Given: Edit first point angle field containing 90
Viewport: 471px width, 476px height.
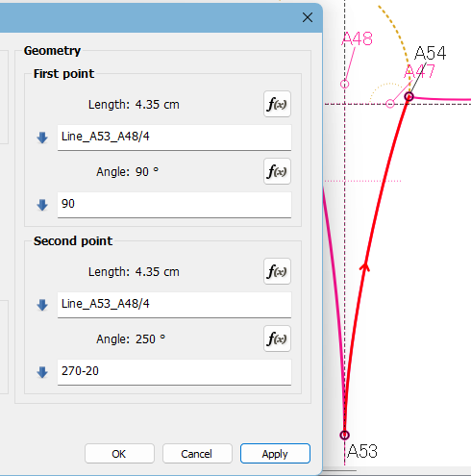Looking at the screenshot, I should coord(174,205).
